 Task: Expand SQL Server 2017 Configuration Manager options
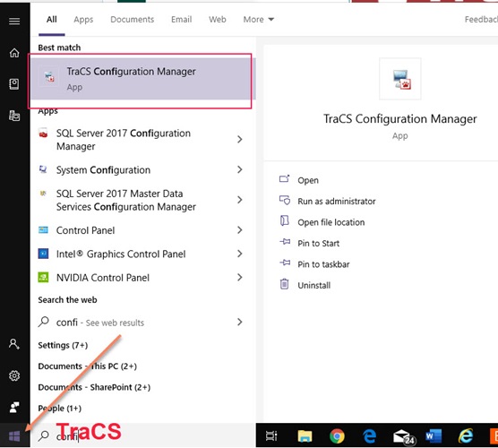(x=240, y=140)
